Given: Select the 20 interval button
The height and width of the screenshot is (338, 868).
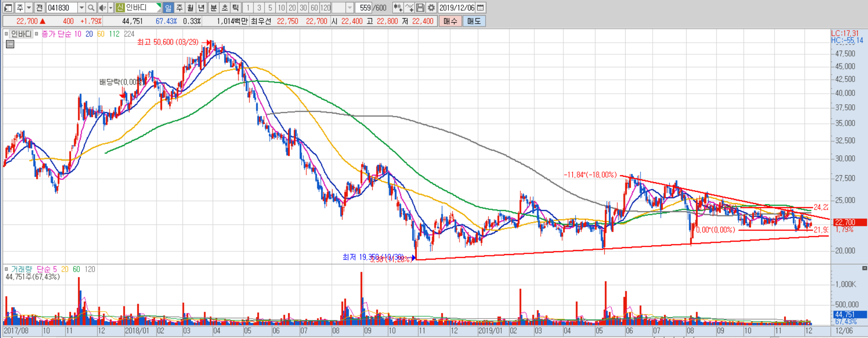Looking at the screenshot, I should 292,7.
